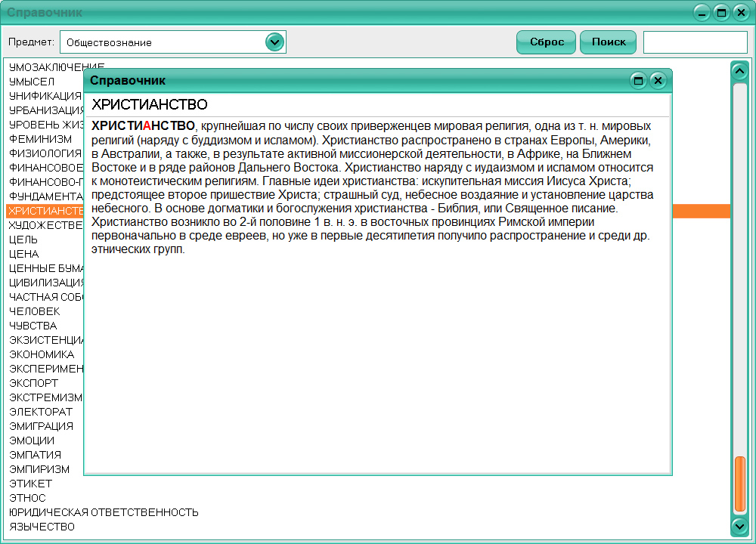Select ЭТНОС in the term list
The image size is (756, 544).
(x=27, y=498)
